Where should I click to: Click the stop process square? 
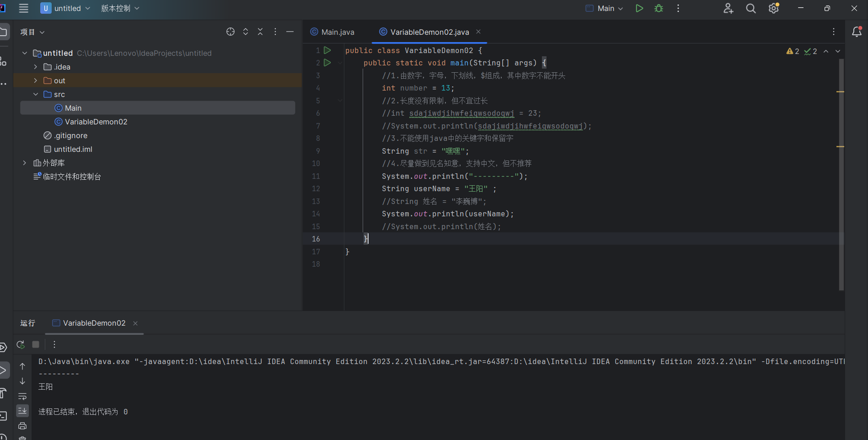(36, 344)
